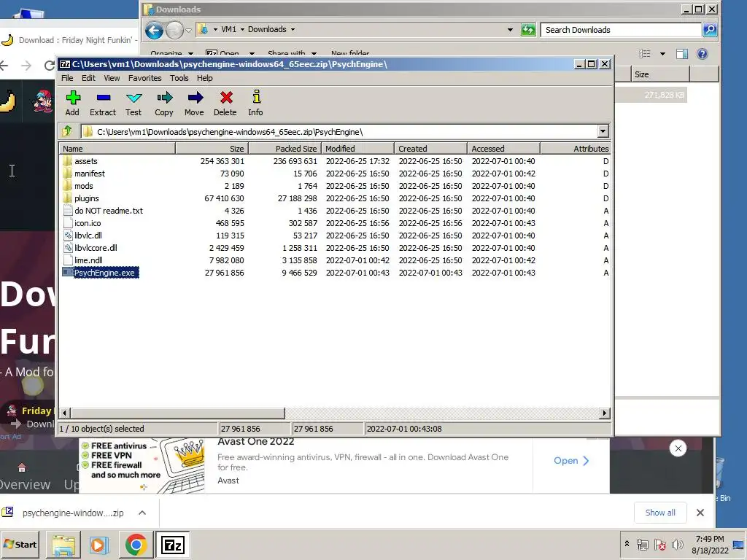Expand the 7-Zip path history dropdown
Screen dimensions: 747x560
pyautogui.click(x=603, y=131)
